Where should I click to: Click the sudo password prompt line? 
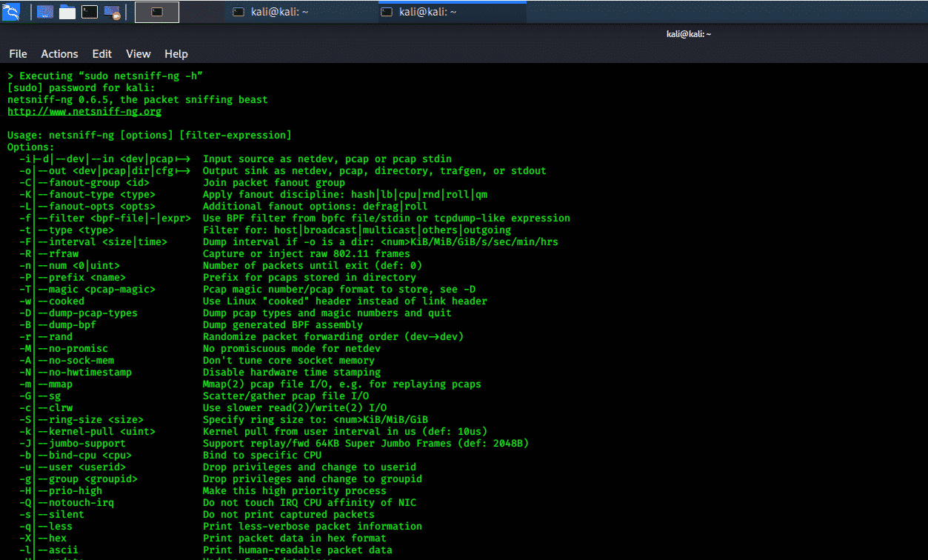pyautogui.click(x=81, y=88)
